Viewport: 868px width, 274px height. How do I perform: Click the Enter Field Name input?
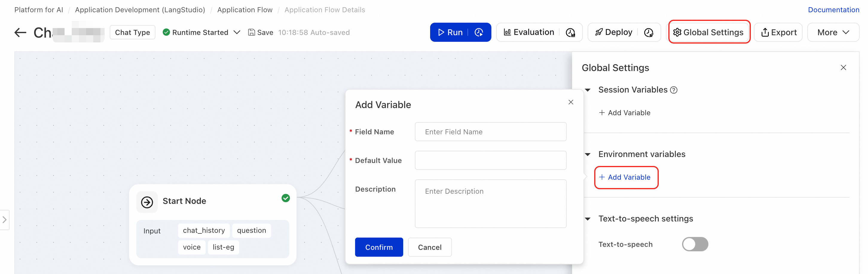click(490, 132)
